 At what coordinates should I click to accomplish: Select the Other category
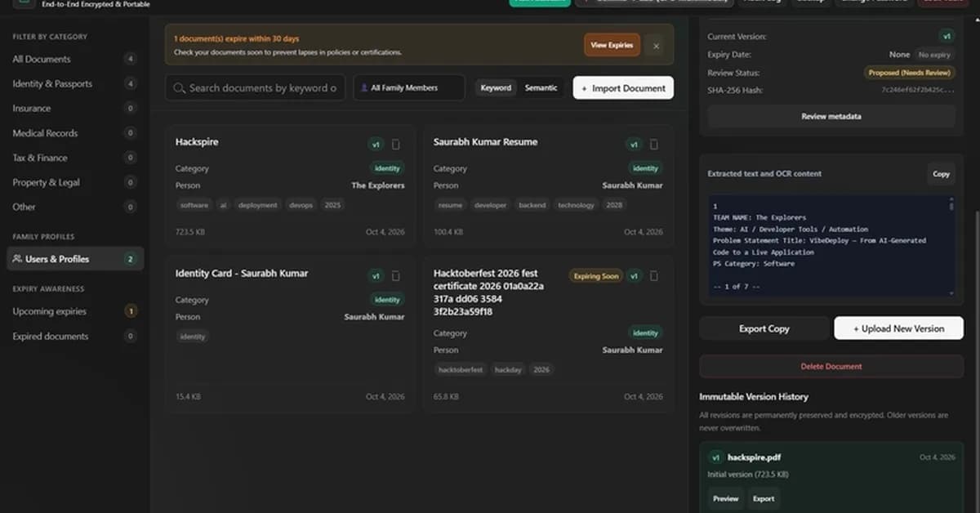(73, 207)
